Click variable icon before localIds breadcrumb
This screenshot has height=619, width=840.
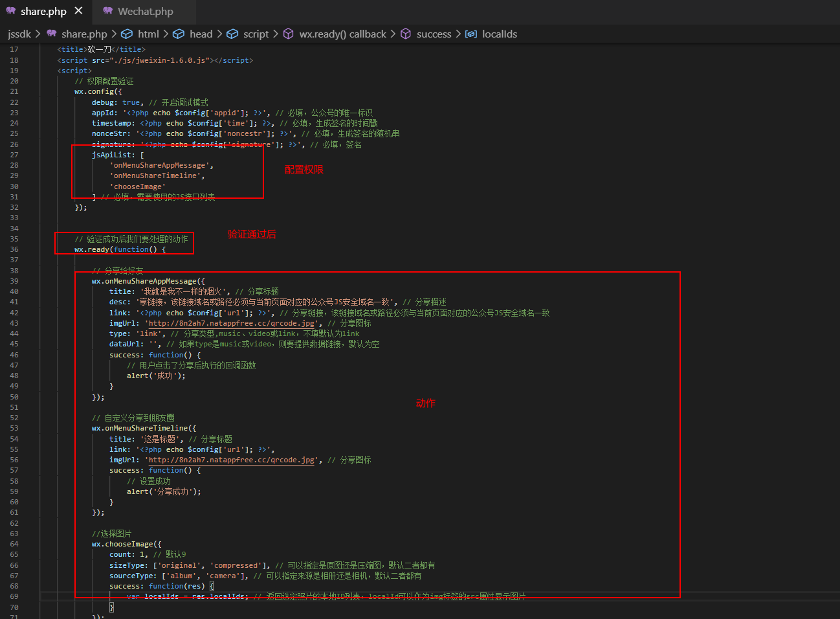(x=471, y=34)
